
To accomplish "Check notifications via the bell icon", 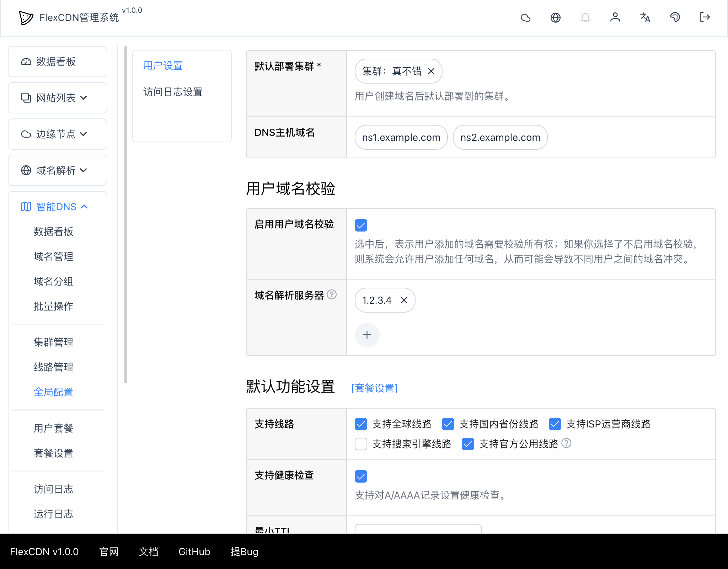I will point(585,17).
